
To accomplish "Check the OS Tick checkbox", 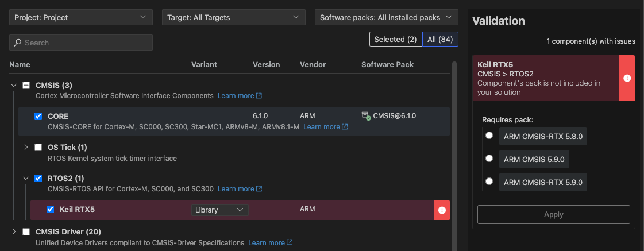I will click(x=38, y=147).
